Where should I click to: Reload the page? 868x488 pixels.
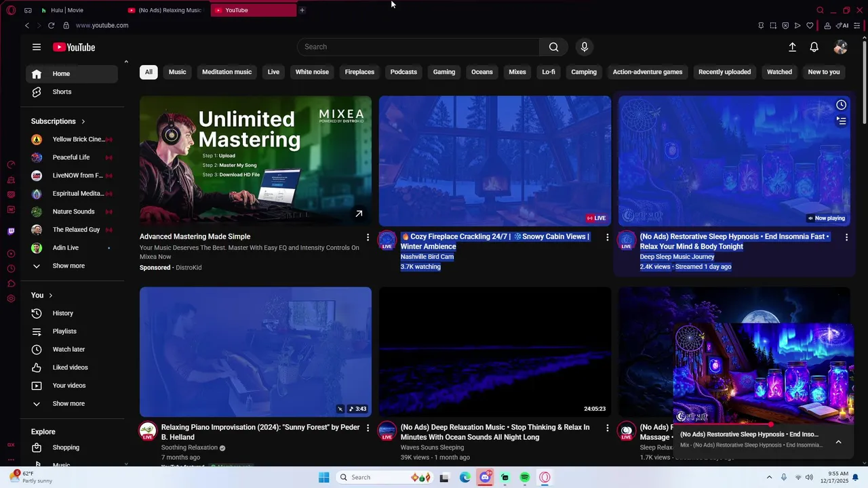[x=51, y=25]
